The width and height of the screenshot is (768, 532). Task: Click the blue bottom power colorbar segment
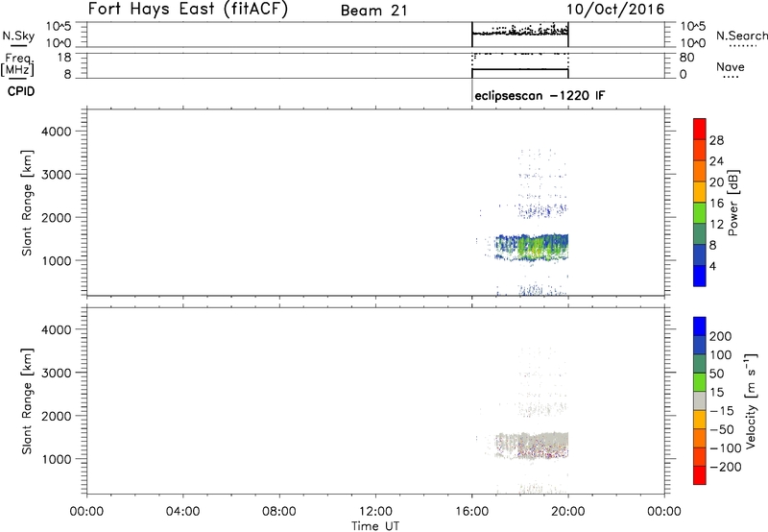700,276
